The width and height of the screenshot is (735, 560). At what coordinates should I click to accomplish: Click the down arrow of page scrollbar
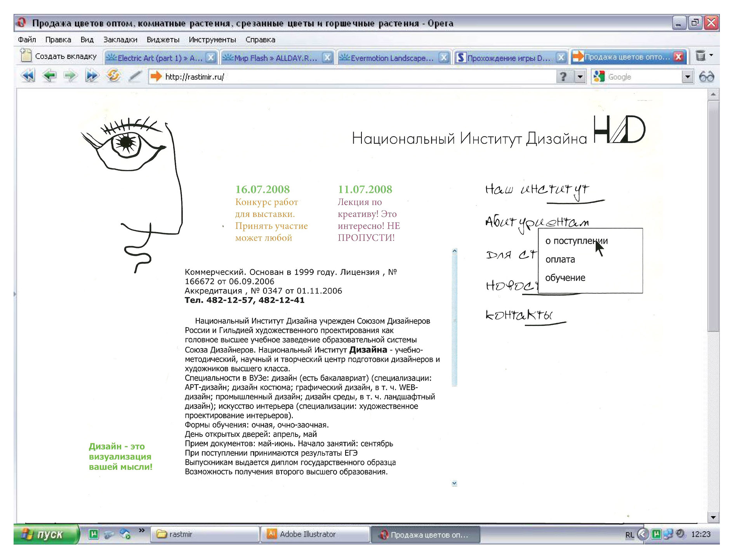pyautogui.click(x=713, y=517)
